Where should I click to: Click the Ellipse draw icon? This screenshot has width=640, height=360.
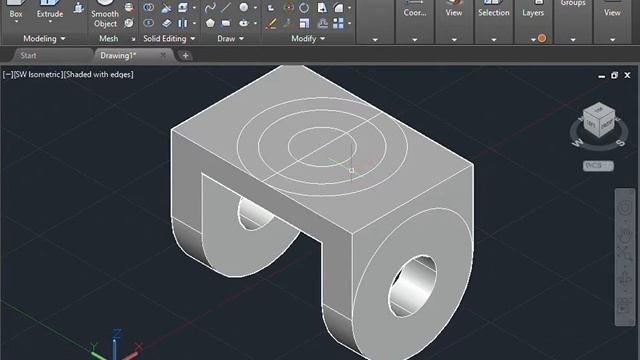244,23
